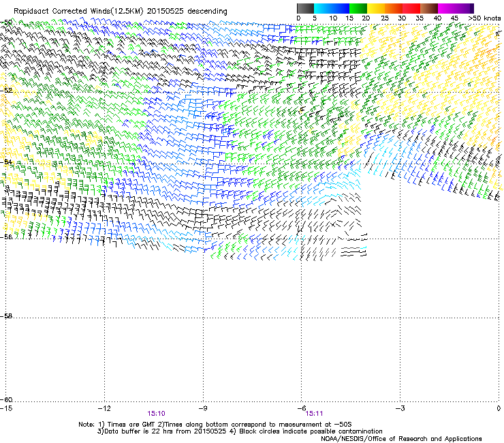Click the blue 10-15 knots legend swatch
The image size is (504, 443).
click(341, 8)
